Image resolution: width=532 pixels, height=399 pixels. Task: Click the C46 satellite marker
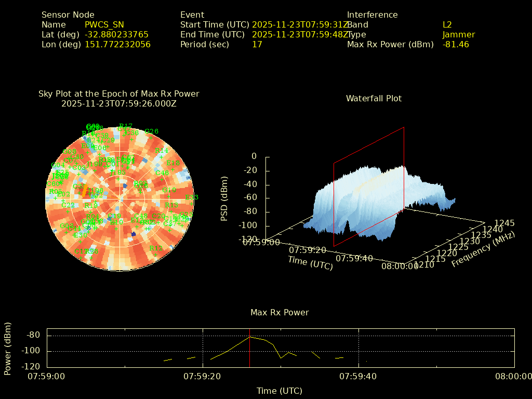(162, 179)
